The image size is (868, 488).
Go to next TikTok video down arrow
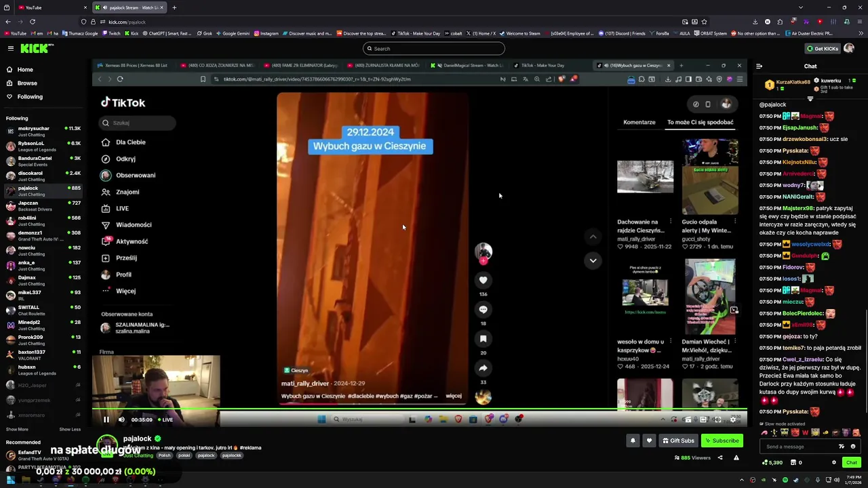(593, 260)
